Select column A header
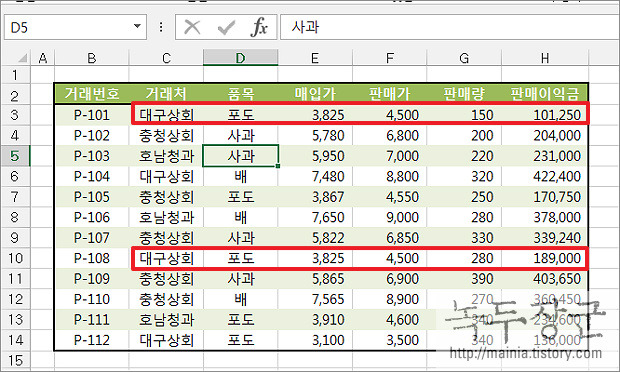The width and height of the screenshot is (620, 372). point(43,58)
